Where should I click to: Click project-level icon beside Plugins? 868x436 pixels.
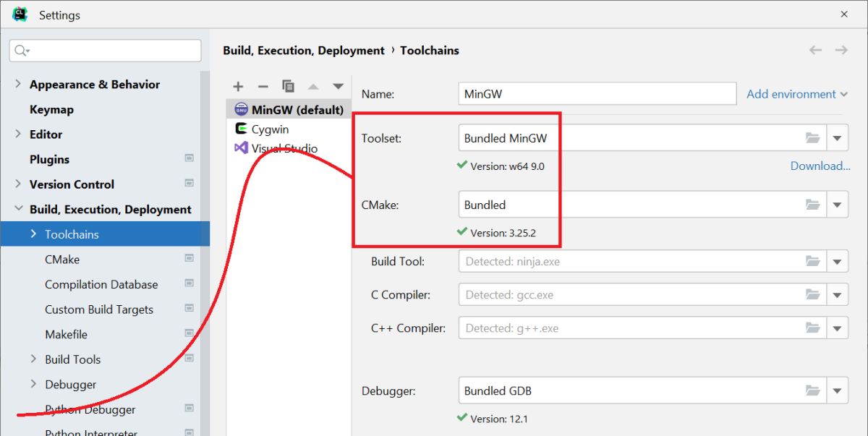(189, 158)
